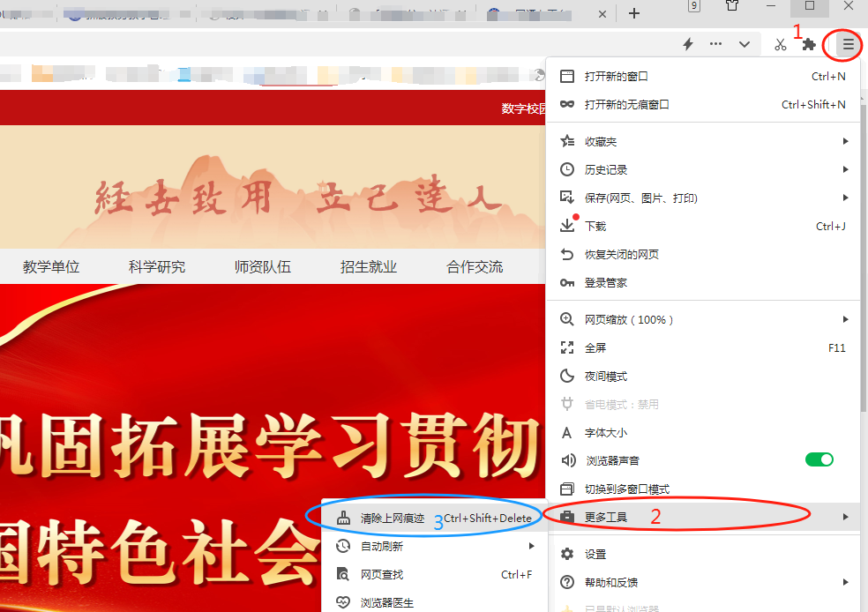The height and width of the screenshot is (612, 868).
Task: Expand the 收藏夹 submenu arrow
Action: pyautogui.click(x=845, y=141)
